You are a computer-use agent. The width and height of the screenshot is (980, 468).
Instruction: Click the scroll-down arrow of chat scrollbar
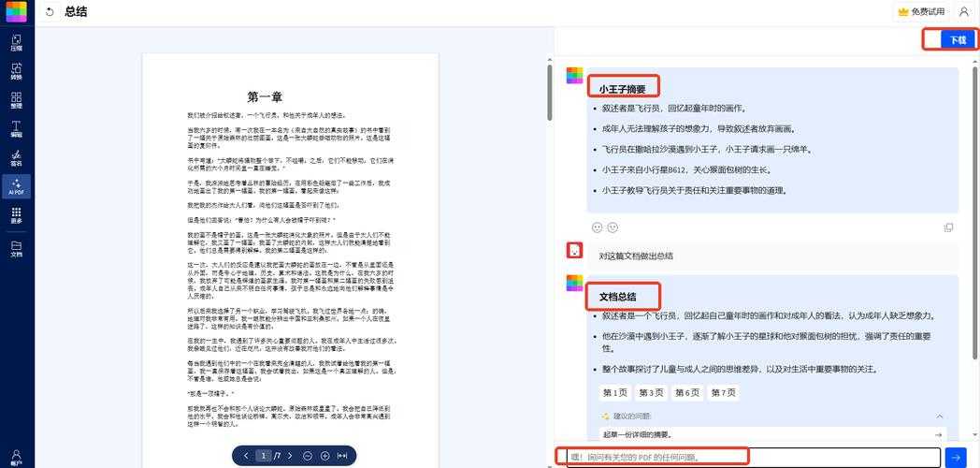(x=975, y=434)
